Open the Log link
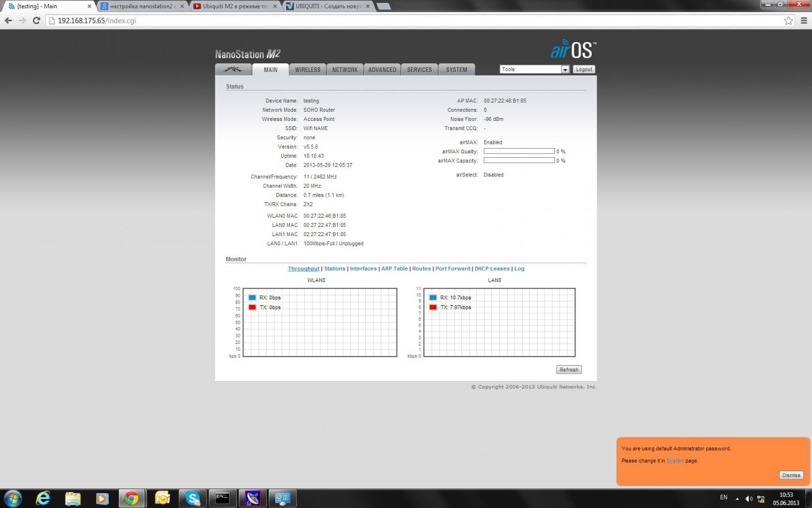The width and height of the screenshot is (812, 508). [x=519, y=268]
